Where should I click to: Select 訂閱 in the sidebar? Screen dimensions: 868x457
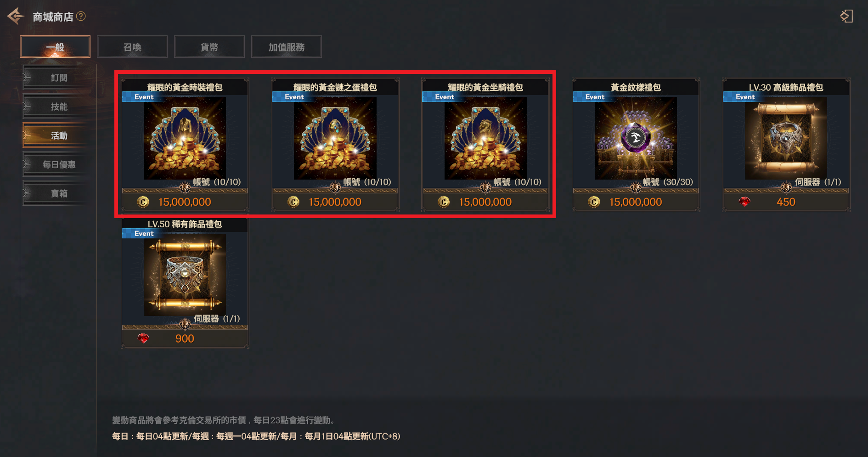pyautogui.click(x=59, y=78)
